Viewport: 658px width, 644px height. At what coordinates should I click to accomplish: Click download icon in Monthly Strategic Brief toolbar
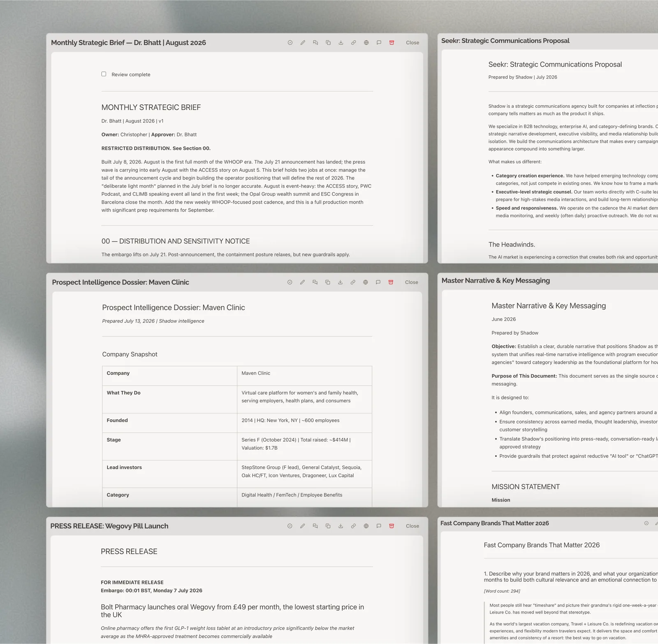(x=341, y=43)
